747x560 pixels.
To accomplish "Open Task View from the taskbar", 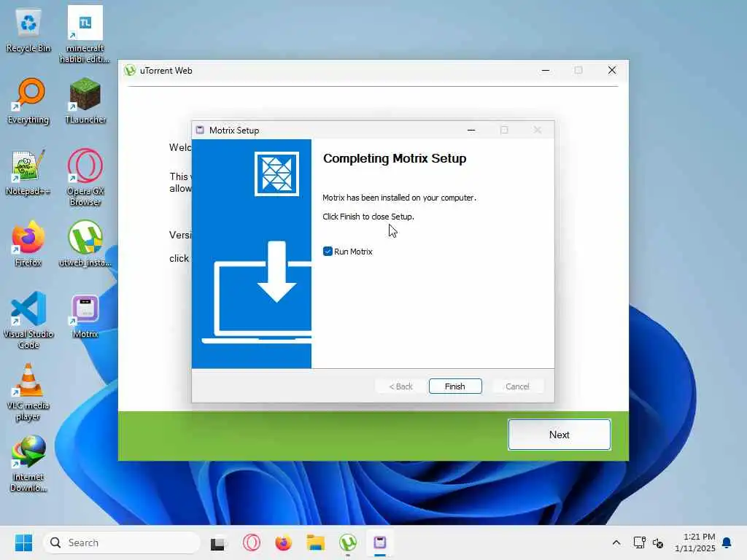I will (218, 542).
